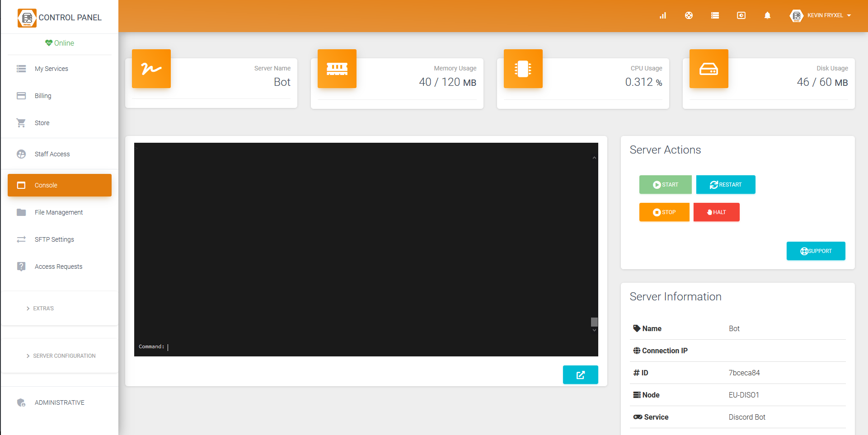Click the Disk Usage drive icon tile
This screenshot has height=435, width=868.
click(x=709, y=69)
